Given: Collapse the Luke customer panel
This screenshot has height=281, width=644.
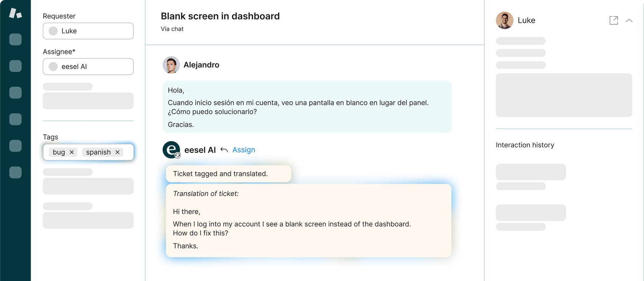Looking at the screenshot, I should click(629, 20).
